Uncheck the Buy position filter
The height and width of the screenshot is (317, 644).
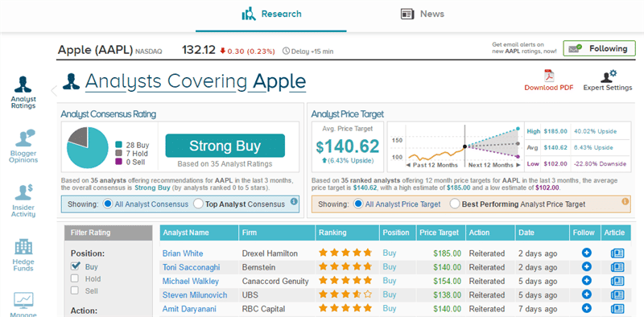click(x=75, y=266)
